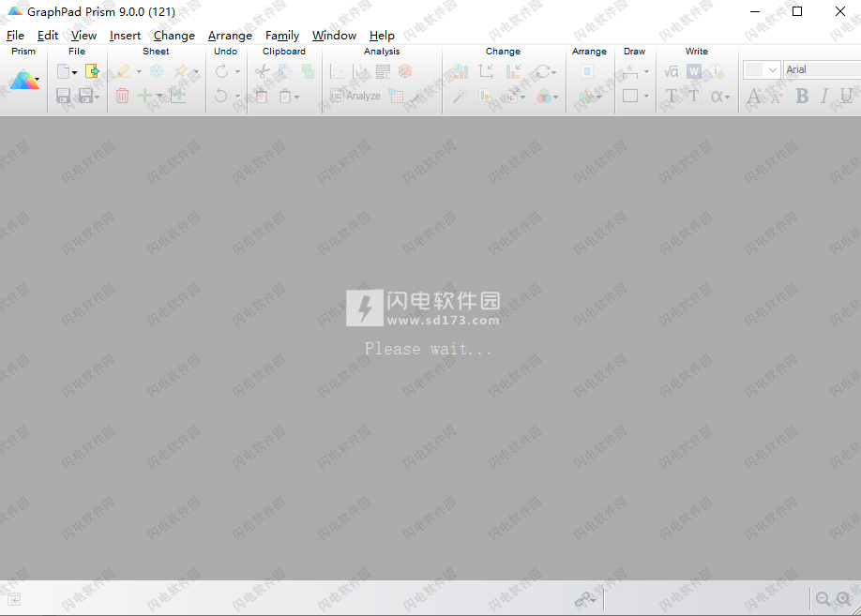Click the snowflake freeze sheet icon
The width and height of the screenshot is (861, 616).
click(157, 71)
